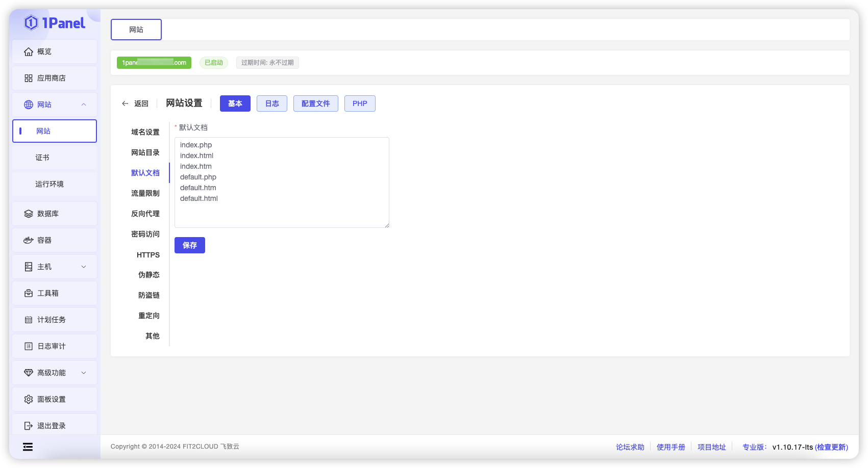868x468 pixels.
Task: Switch to the 配置文件 tab
Action: pyautogui.click(x=316, y=103)
